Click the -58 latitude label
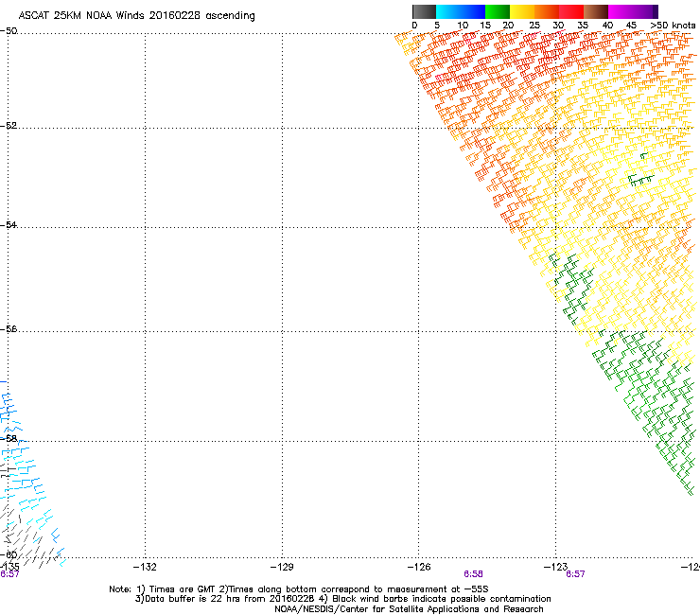This screenshot has width=700, height=615. click(9, 439)
